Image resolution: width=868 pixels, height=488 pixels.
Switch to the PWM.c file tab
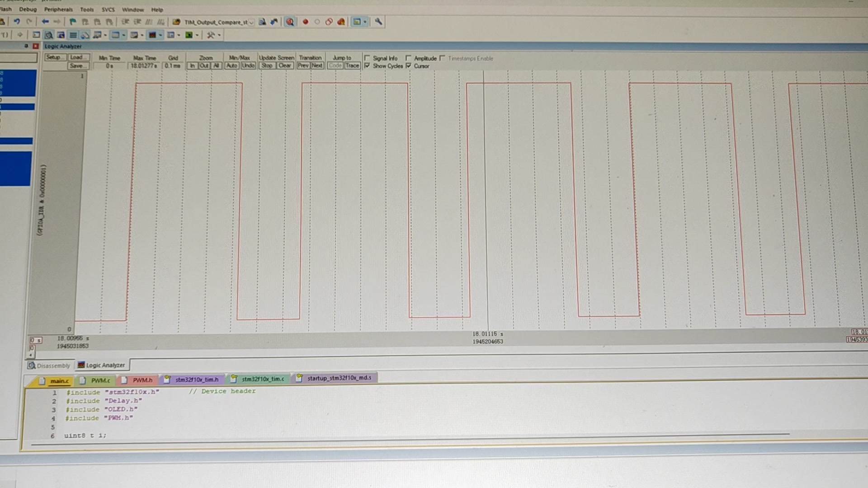(100, 380)
